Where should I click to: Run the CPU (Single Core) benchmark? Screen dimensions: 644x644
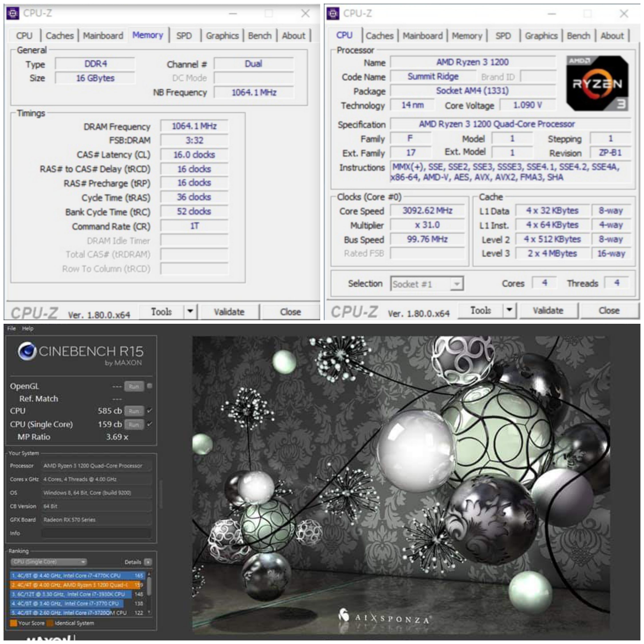tap(134, 424)
